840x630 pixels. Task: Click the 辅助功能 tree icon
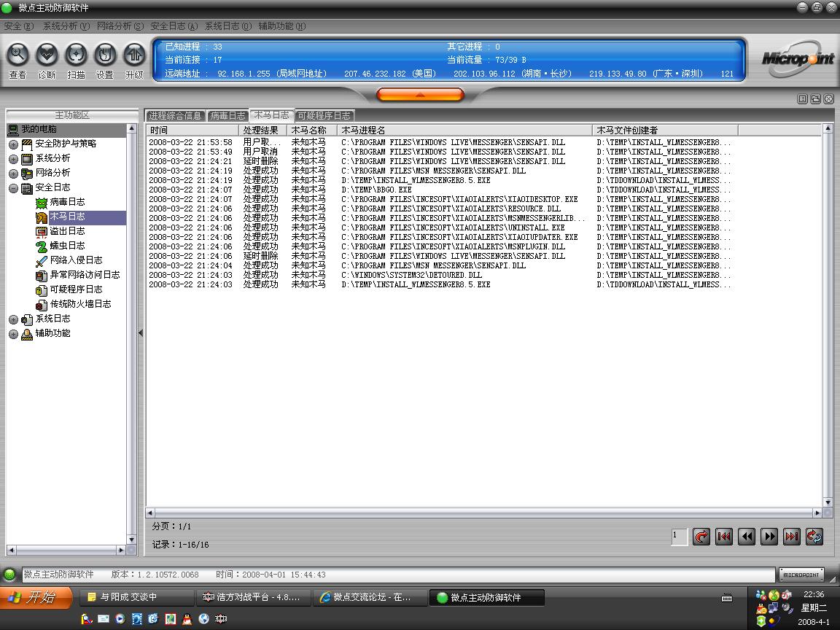tap(27, 334)
